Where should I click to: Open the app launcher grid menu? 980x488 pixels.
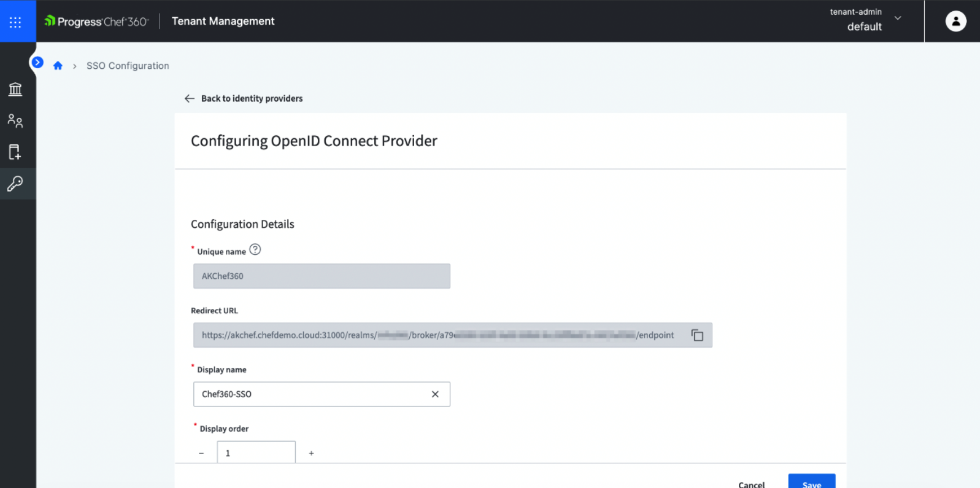coord(15,21)
